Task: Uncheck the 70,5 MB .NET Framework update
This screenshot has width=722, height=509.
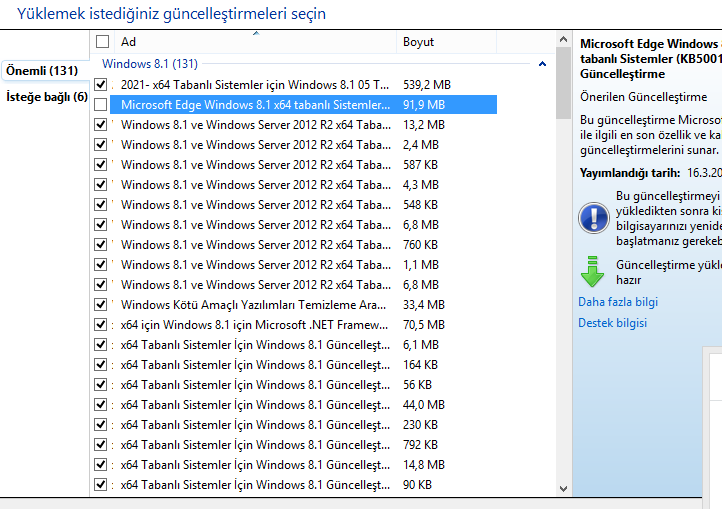Action: (x=100, y=325)
